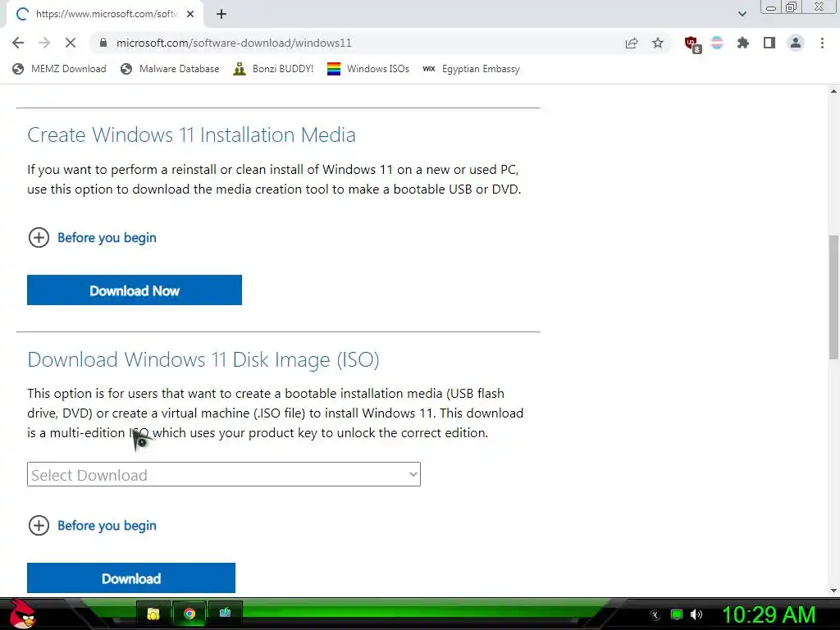Open the volume speaker tray icon

click(x=696, y=614)
